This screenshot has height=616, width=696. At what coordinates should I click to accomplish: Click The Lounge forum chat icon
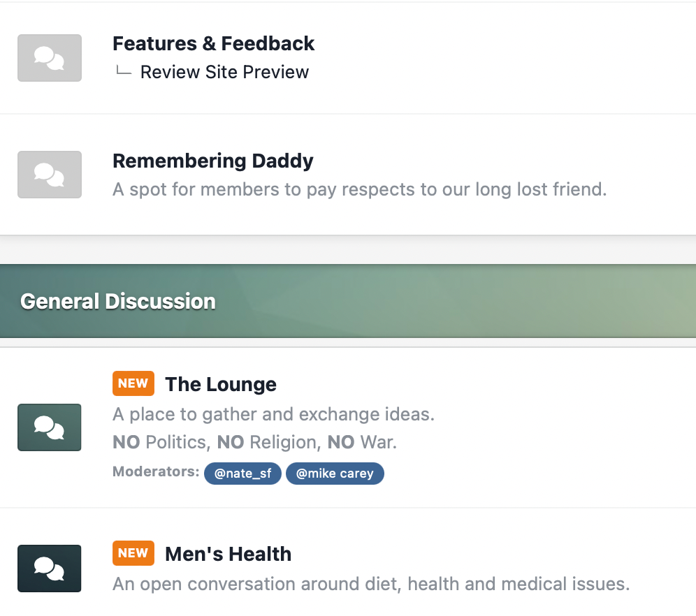click(49, 427)
